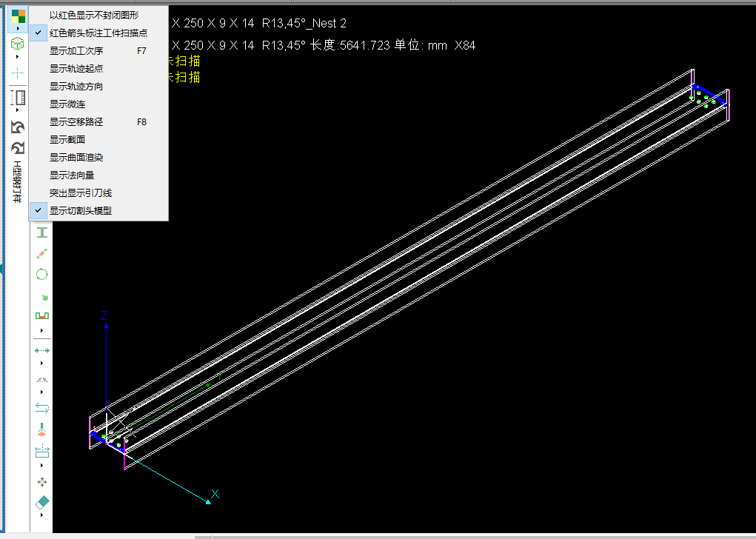The image size is (756, 539).
Task: Click the redo arrow icon
Action: tap(18, 147)
